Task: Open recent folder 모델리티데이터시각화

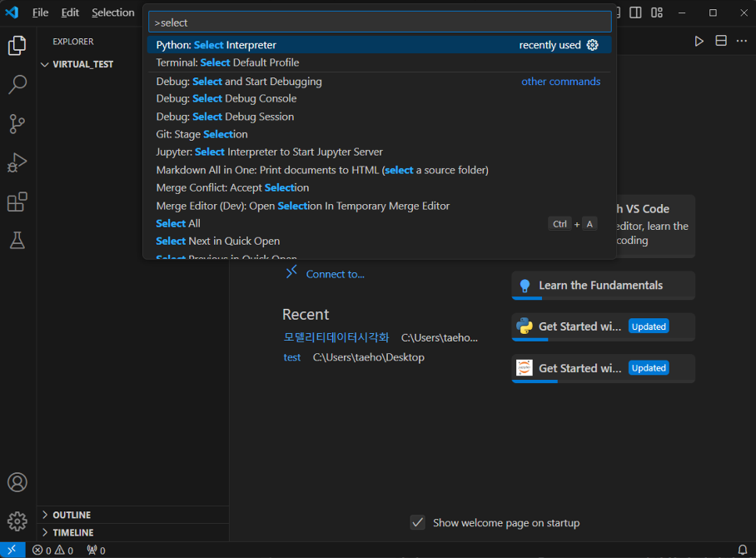Action: [x=336, y=337]
